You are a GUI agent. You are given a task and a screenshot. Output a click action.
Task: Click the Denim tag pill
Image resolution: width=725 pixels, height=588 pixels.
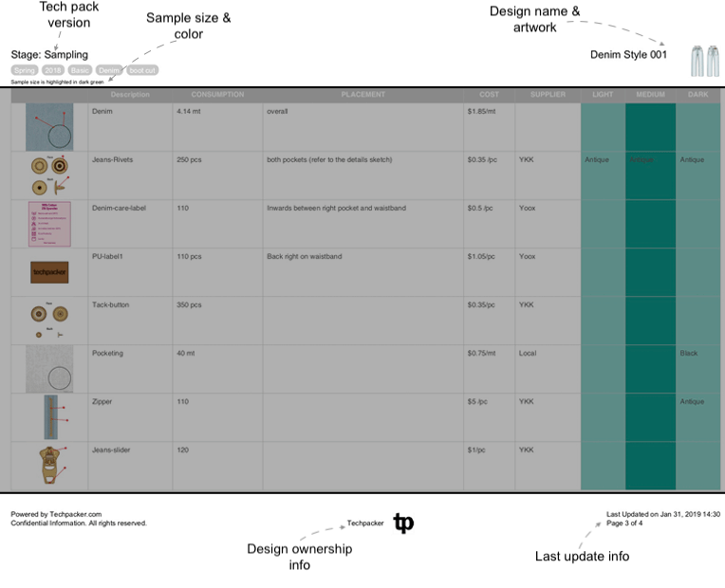tap(109, 70)
